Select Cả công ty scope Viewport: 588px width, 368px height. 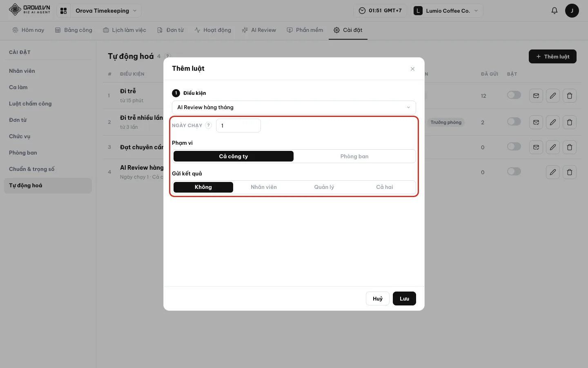coord(234,156)
